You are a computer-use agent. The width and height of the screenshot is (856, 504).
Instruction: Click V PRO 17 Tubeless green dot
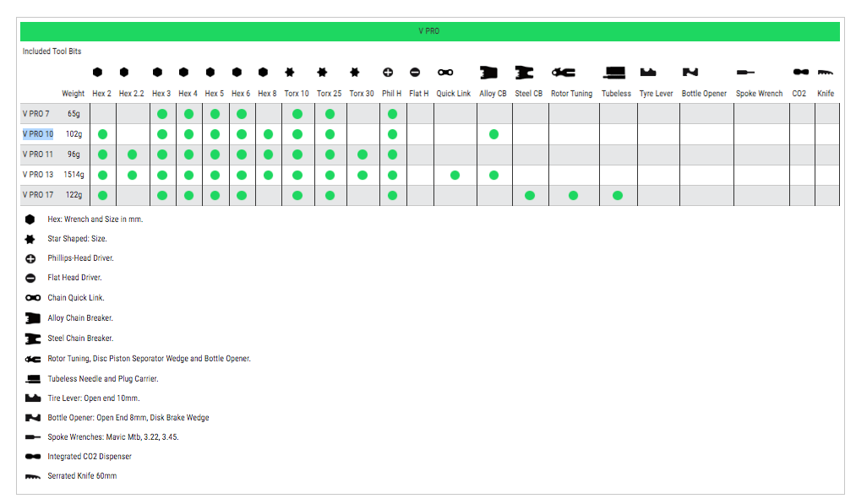tap(618, 196)
